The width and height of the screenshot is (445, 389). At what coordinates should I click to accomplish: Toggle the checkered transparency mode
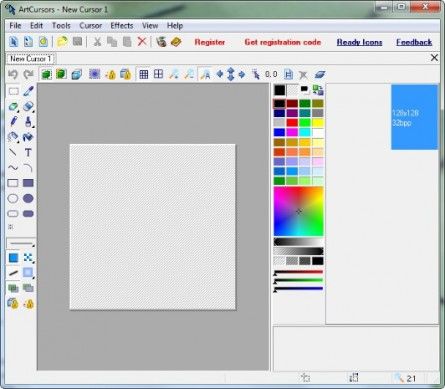click(28, 258)
